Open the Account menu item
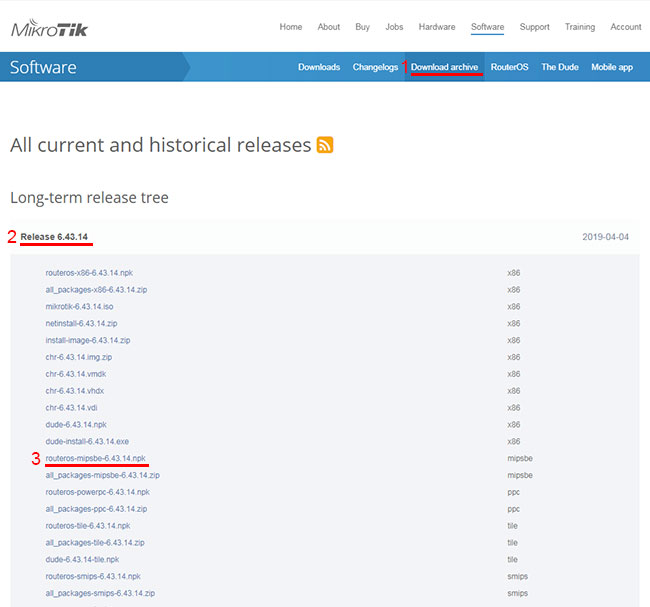Image resolution: width=650 pixels, height=607 pixels. click(626, 27)
